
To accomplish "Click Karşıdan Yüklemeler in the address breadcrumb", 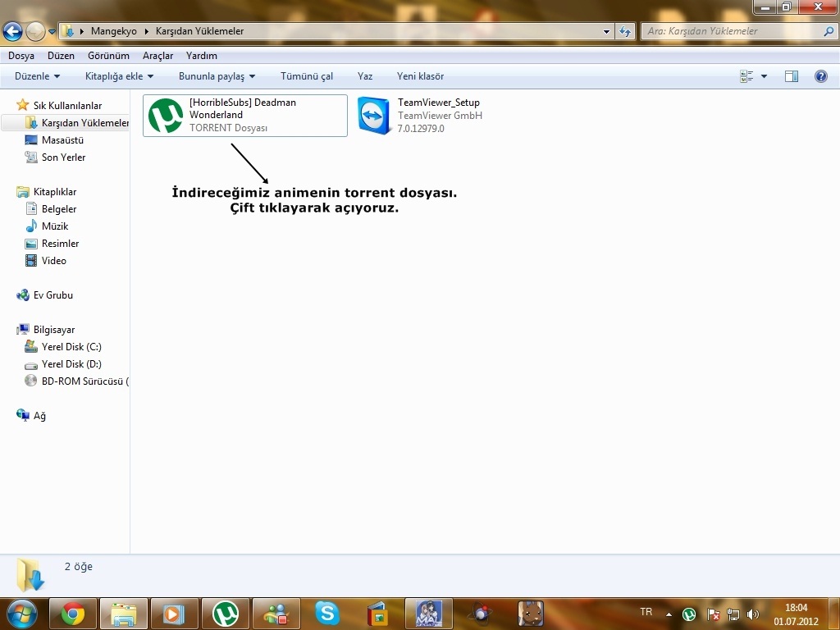I will [200, 31].
